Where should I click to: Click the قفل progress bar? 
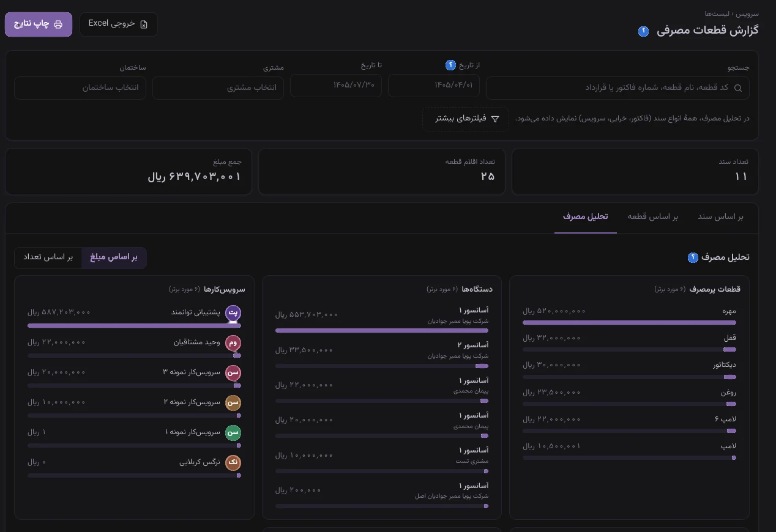coord(629,350)
